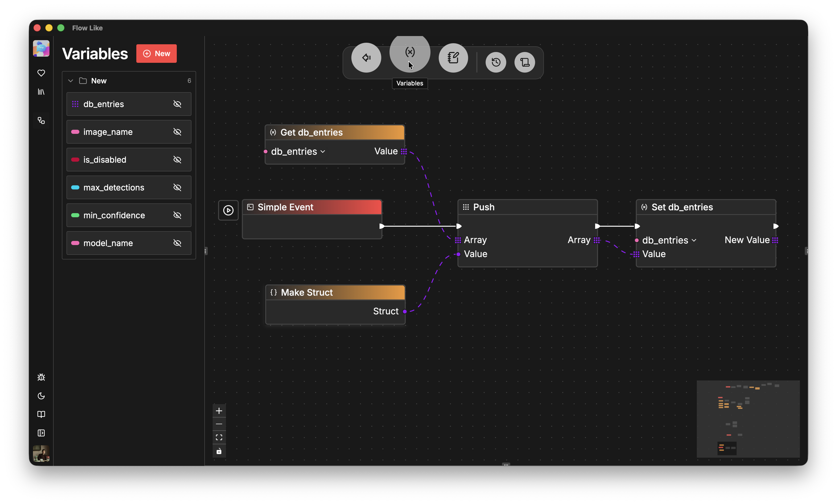Click the script/scroll icon in toolbar
Image resolution: width=837 pixels, height=504 pixels.
(524, 62)
